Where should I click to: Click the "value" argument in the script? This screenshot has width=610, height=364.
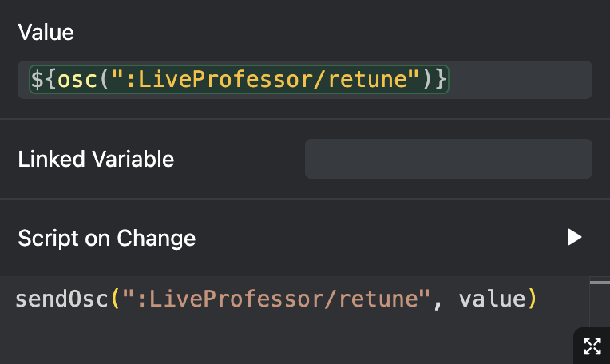tap(493, 299)
